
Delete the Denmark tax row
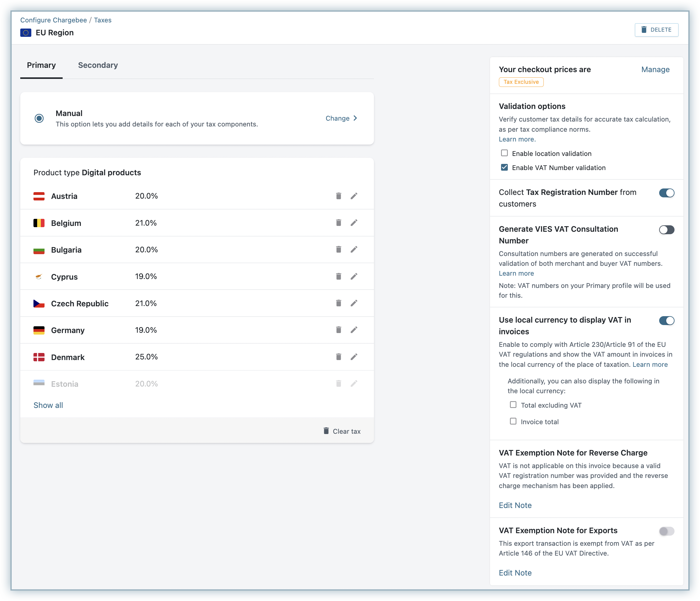[339, 357]
